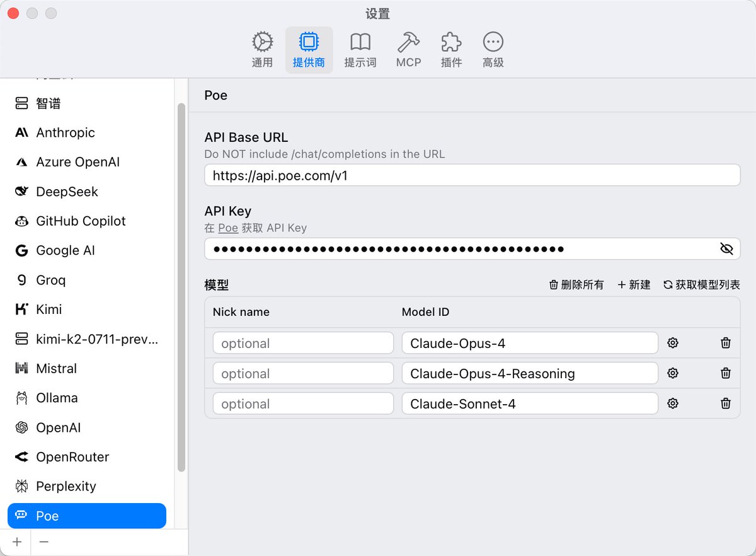Select 智谱 provider in sidebar
Screen dimensions: 756x556
coord(87,103)
